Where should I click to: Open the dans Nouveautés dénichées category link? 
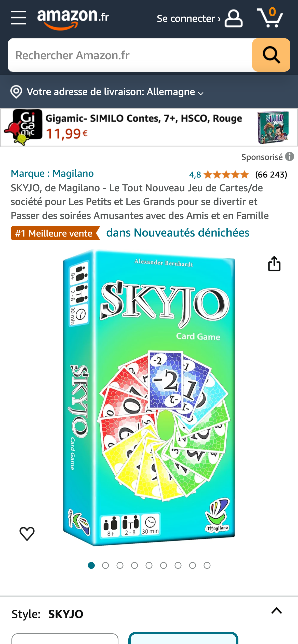pos(178,233)
